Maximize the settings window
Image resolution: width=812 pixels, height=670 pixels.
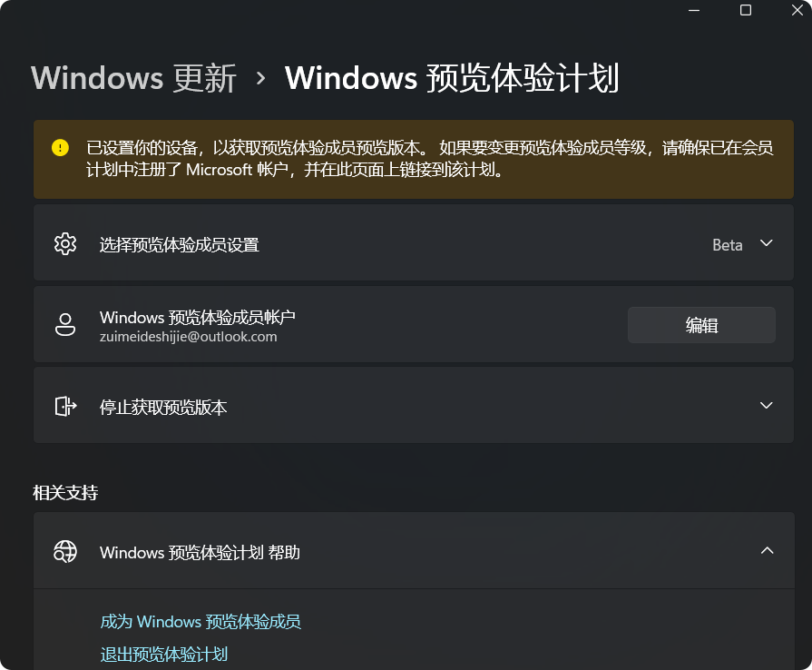point(746,10)
